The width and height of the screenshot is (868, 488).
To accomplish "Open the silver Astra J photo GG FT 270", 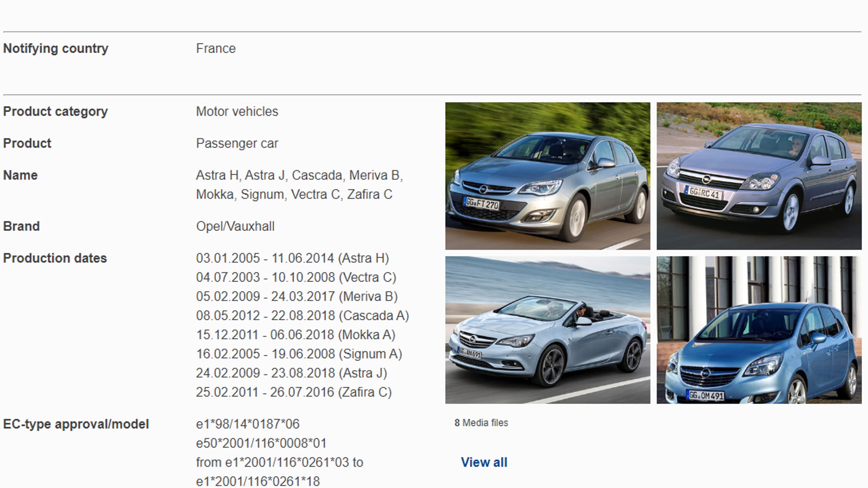I will click(548, 176).
